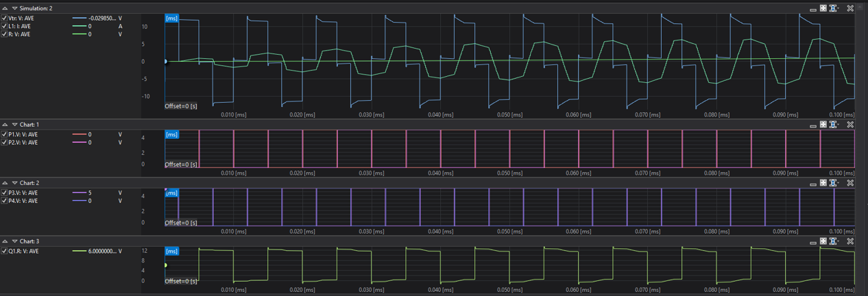Fit vertical axis in Chart: 2

(832, 183)
